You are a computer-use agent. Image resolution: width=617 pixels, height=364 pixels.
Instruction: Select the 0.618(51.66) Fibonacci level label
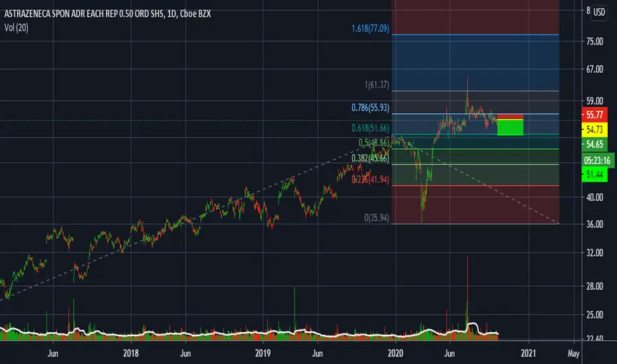click(x=370, y=128)
